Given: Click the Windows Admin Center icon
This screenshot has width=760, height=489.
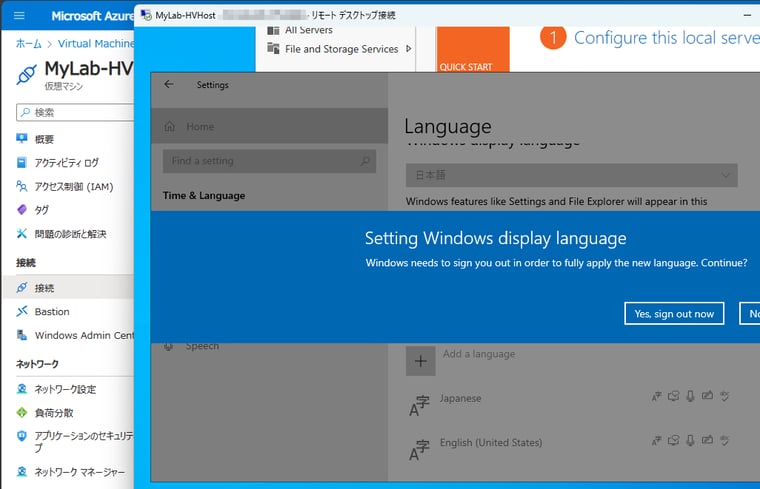Looking at the screenshot, I should click(22, 335).
